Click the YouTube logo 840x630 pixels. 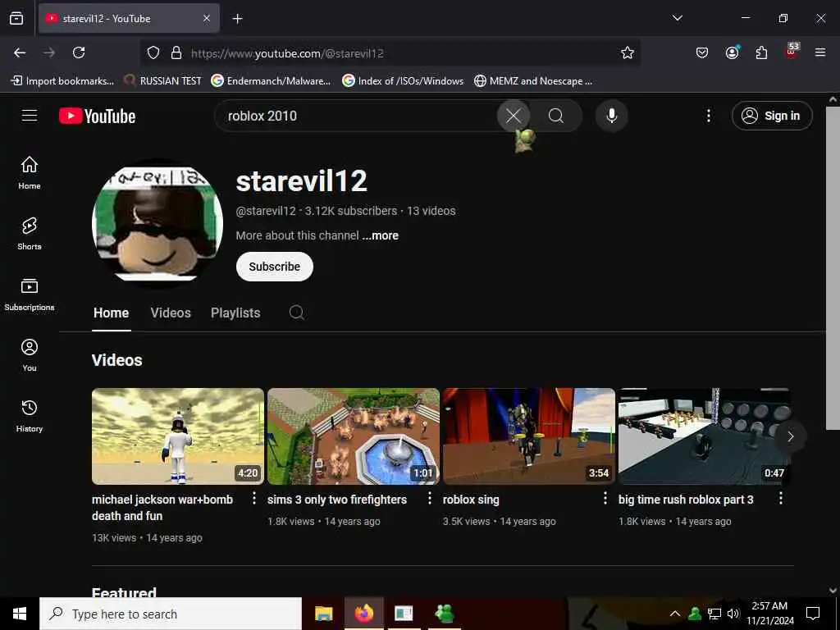point(98,116)
